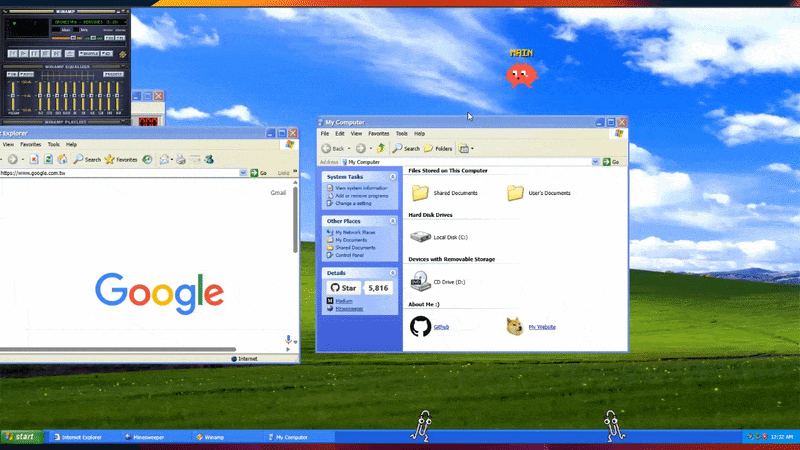Open the Medium link in Details

pyautogui.click(x=344, y=301)
